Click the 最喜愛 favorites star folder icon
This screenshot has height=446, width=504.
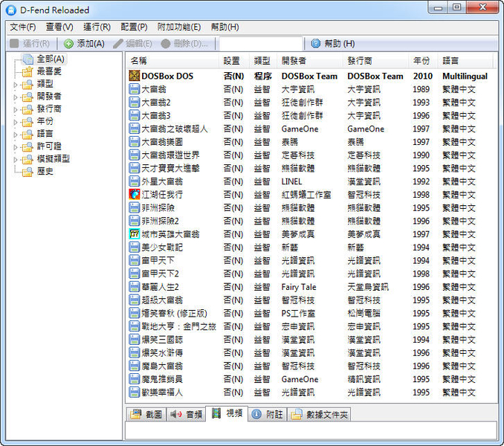[28, 71]
